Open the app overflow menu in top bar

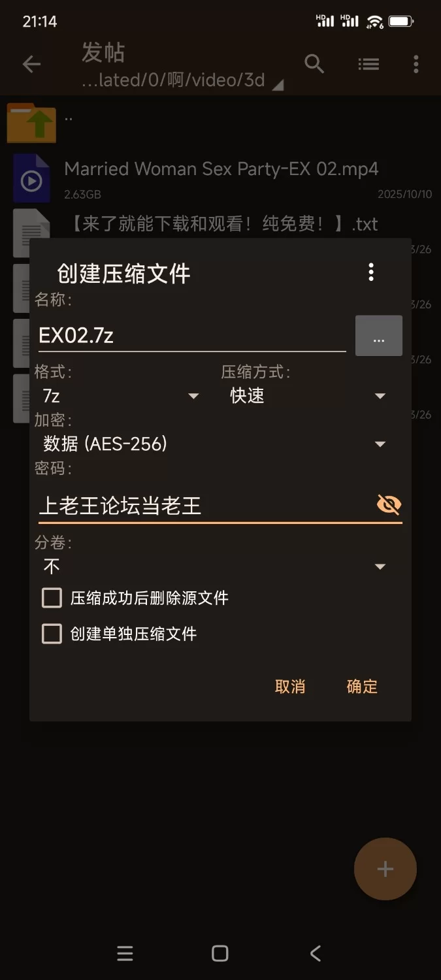click(x=416, y=64)
